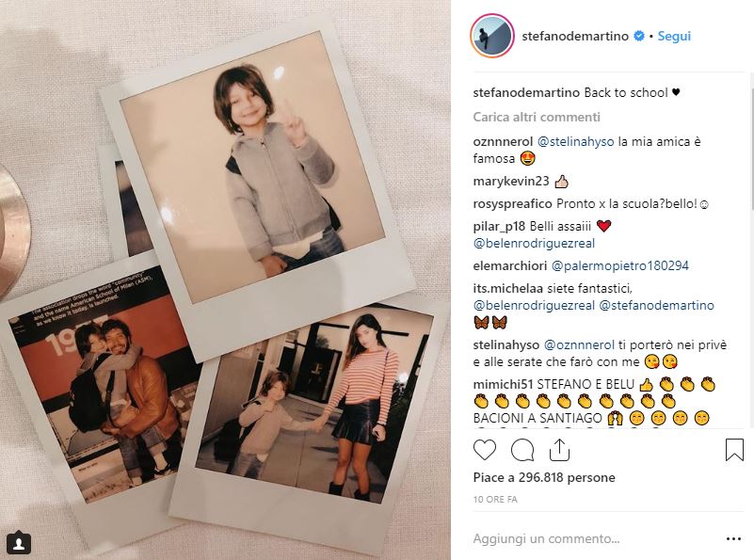Open the three-dot more options menu
Image resolution: width=754 pixels, height=560 pixels.
click(x=734, y=539)
